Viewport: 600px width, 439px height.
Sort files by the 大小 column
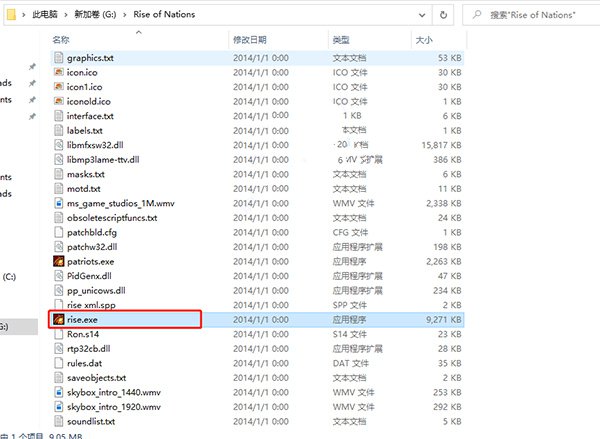[424, 39]
